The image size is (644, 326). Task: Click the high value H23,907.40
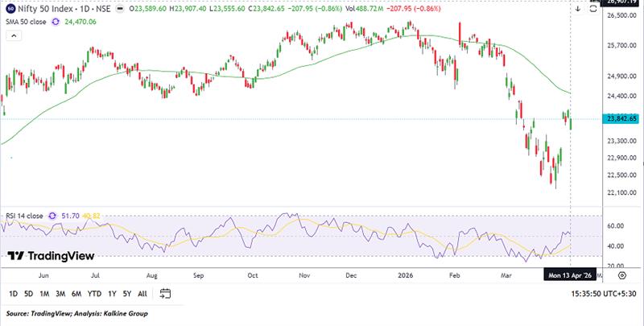(188, 9)
